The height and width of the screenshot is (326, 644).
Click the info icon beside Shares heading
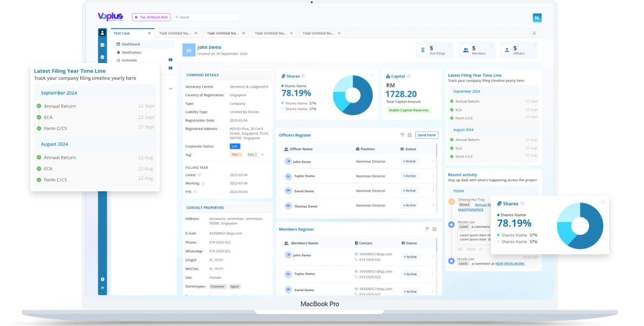point(304,76)
